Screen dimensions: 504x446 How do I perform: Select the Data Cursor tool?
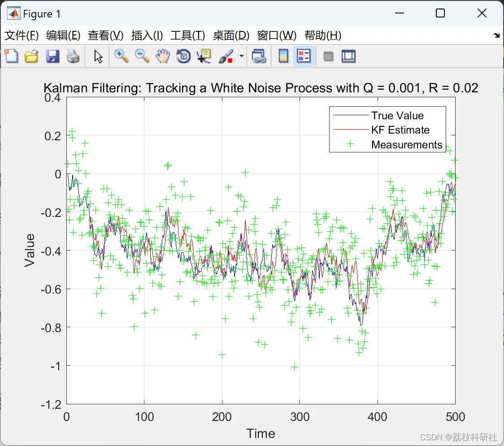(204, 56)
